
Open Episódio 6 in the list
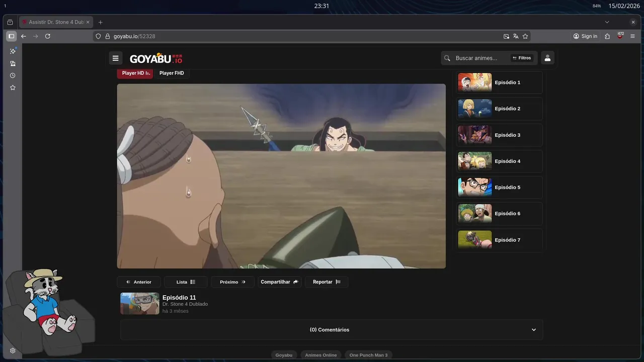500,214
